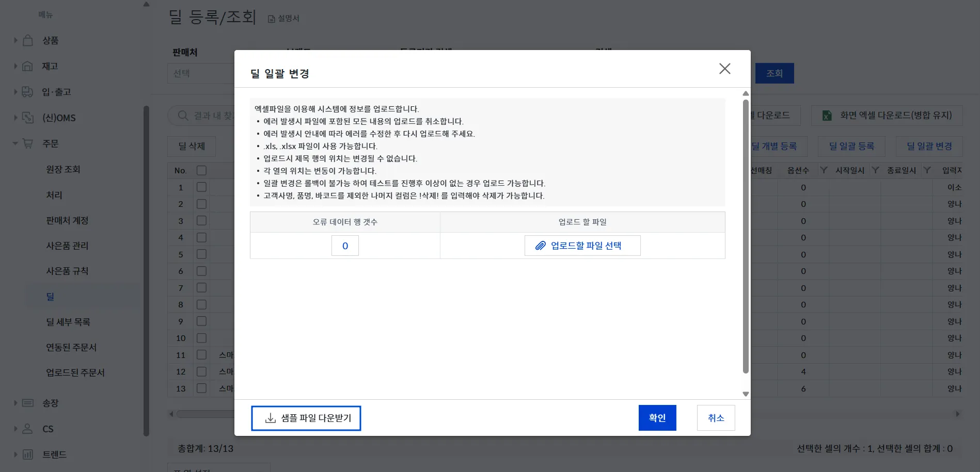Click the chart icon beside 트렌드
The width and height of the screenshot is (980, 472).
(x=28, y=454)
